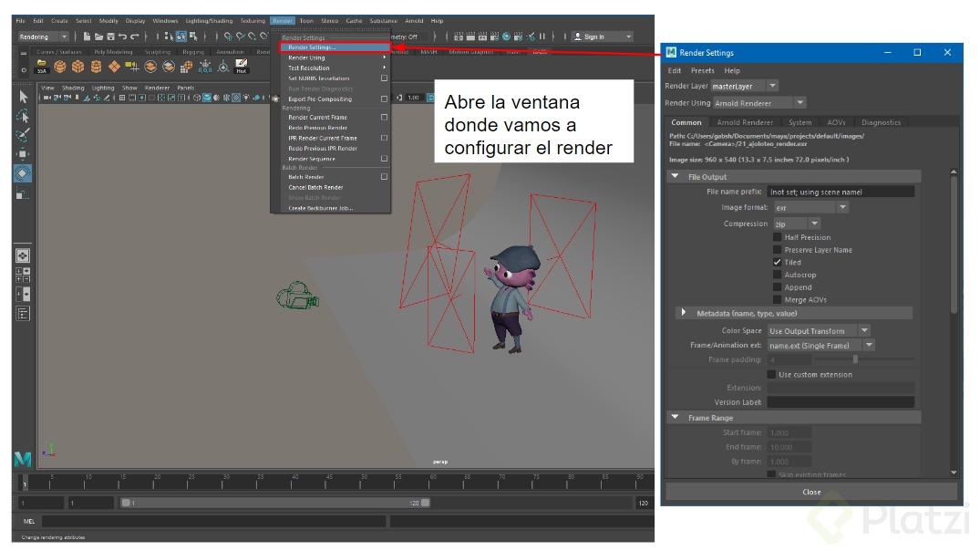Screen dimensions: 980x551
Task: Open the Compression zip dropdown
Action: point(796,224)
